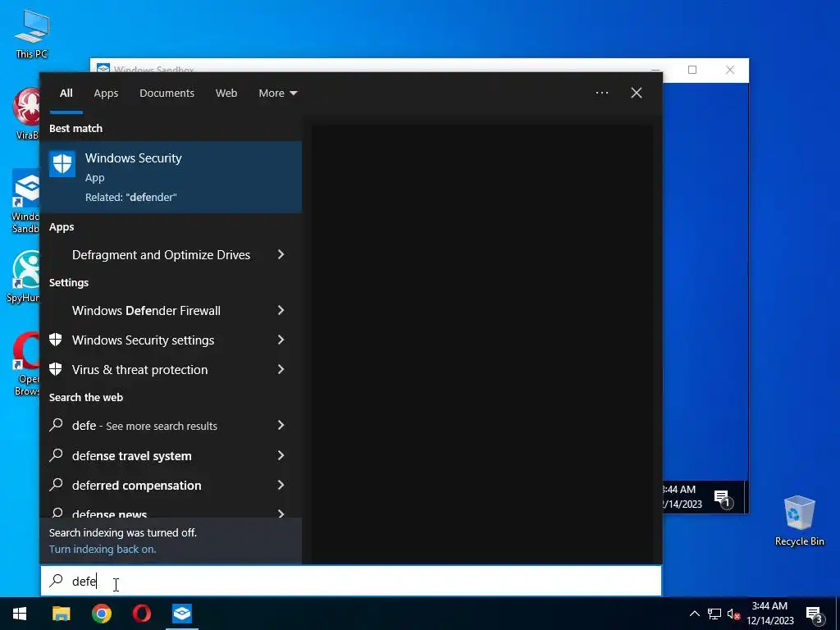Click the taskbar clock showing 3:44 AM
Screen dimensions: 840x630
pyautogui.click(x=769, y=614)
